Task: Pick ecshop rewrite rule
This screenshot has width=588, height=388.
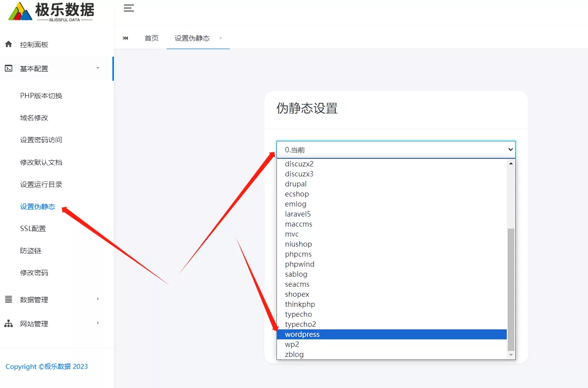Action: click(392, 194)
